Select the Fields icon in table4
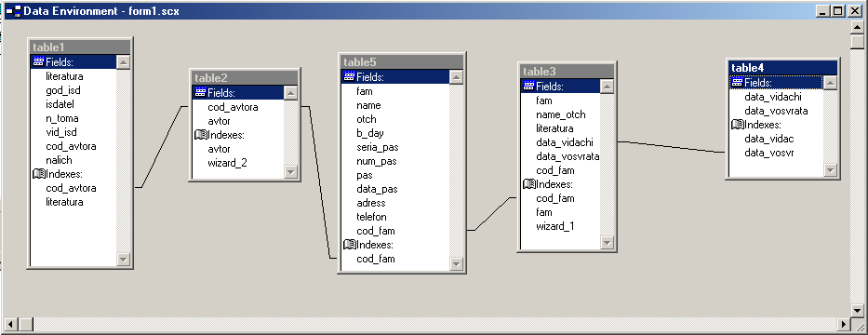This screenshot has height=335, width=868. [737, 83]
